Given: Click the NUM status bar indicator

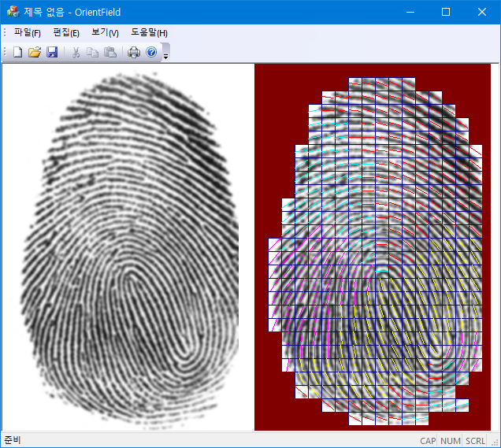Looking at the screenshot, I should (451, 441).
